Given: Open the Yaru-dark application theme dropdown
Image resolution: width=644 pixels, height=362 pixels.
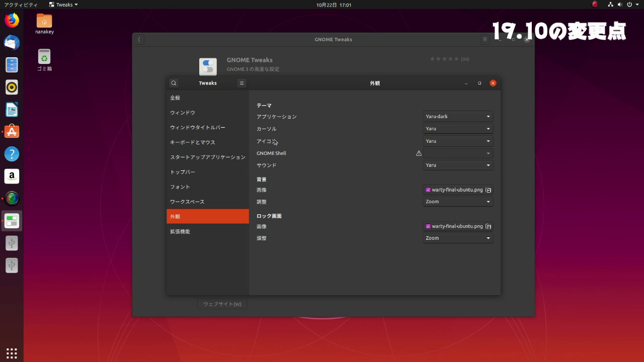Looking at the screenshot, I should (x=457, y=116).
